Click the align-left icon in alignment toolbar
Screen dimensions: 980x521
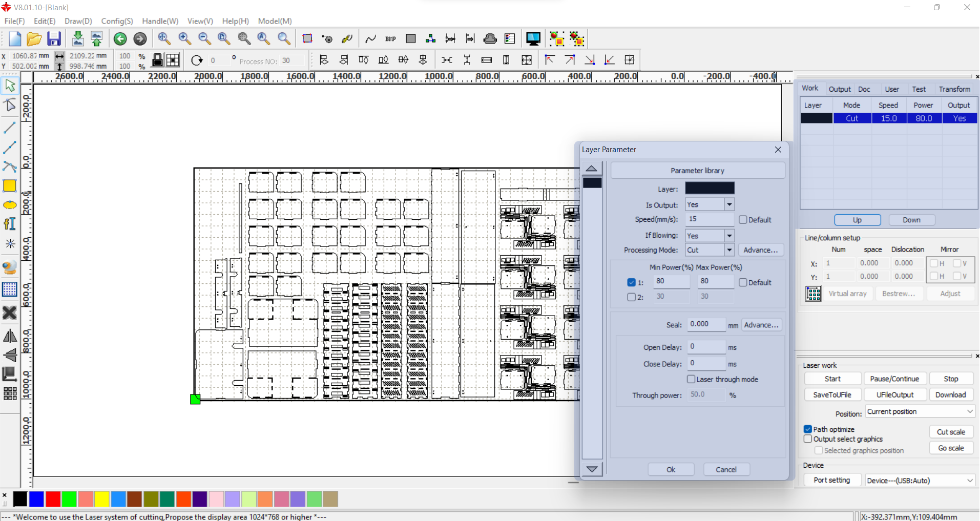coord(324,60)
